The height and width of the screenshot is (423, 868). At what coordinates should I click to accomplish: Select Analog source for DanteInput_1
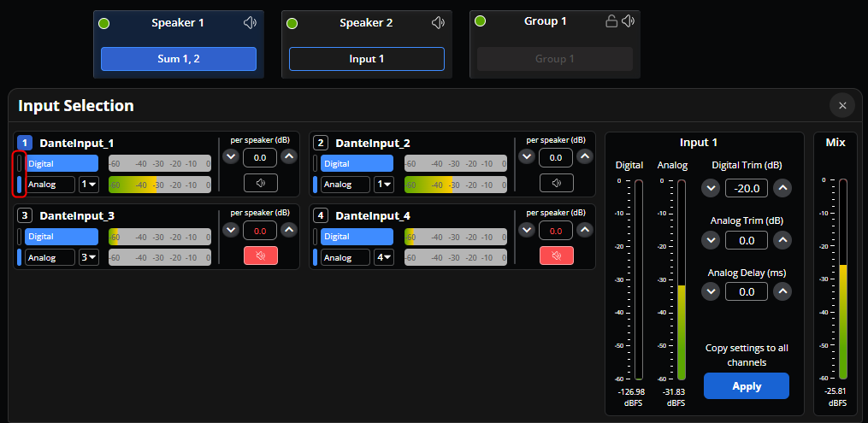pyautogui.click(x=50, y=184)
